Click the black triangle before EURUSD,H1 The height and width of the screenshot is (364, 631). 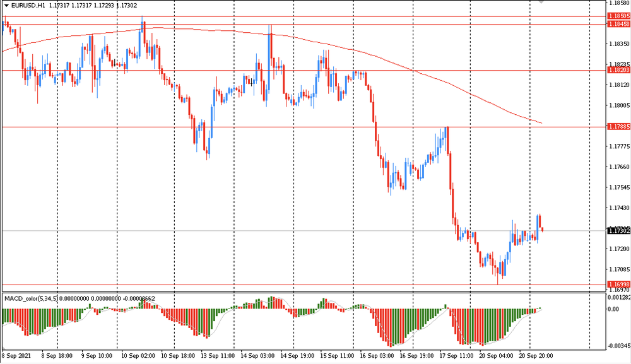coord(6,6)
